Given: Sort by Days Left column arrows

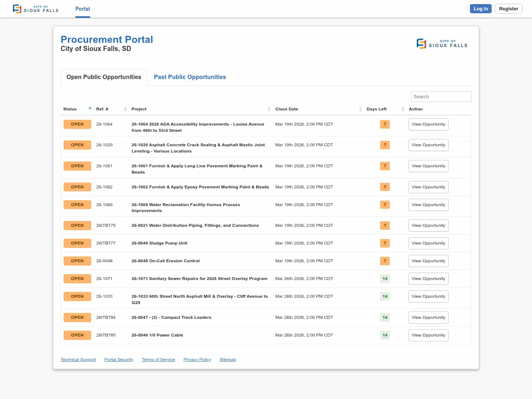Looking at the screenshot, I should click(x=403, y=109).
